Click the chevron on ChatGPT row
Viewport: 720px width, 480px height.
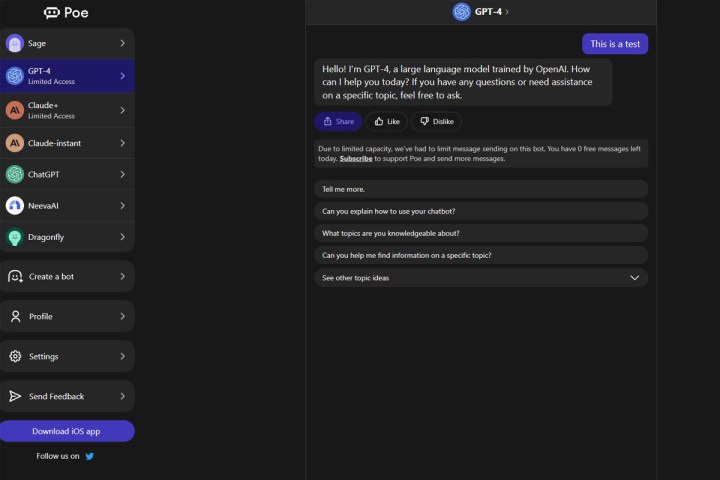coord(123,175)
